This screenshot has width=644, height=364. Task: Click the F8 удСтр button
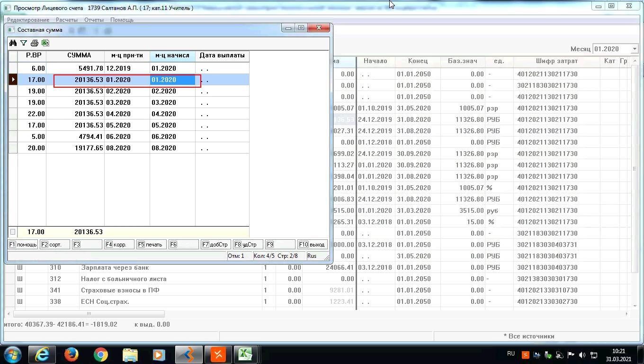click(x=248, y=245)
